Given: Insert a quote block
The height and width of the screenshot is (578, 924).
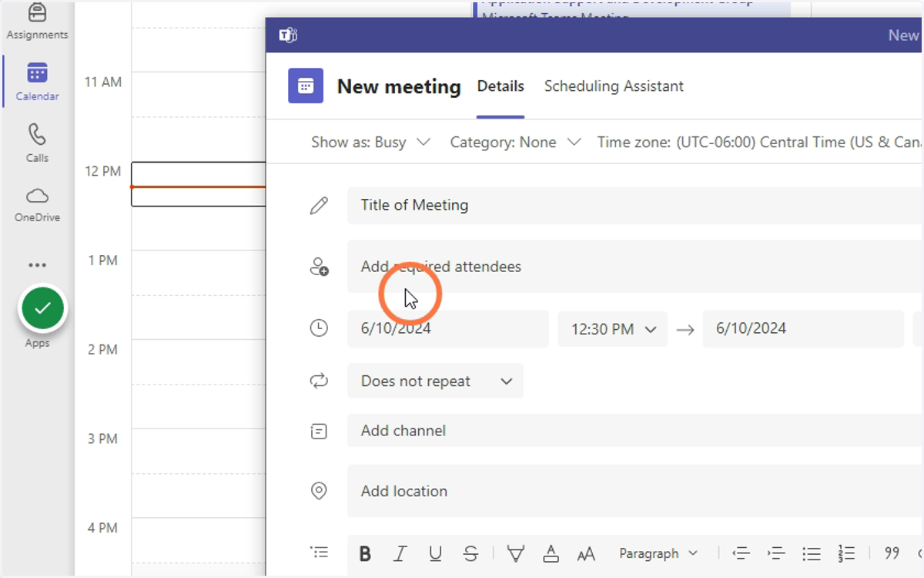Looking at the screenshot, I should tap(892, 553).
